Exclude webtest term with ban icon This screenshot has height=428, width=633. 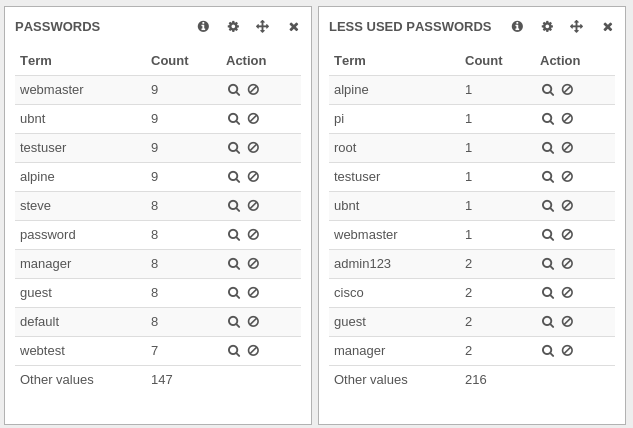point(253,350)
